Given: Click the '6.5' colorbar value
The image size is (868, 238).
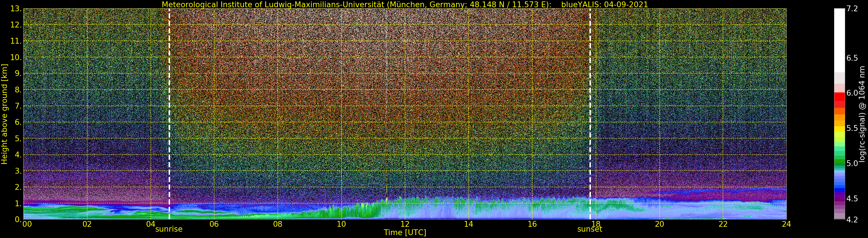Looking at the screenshot, I should (x=852, y=58).
